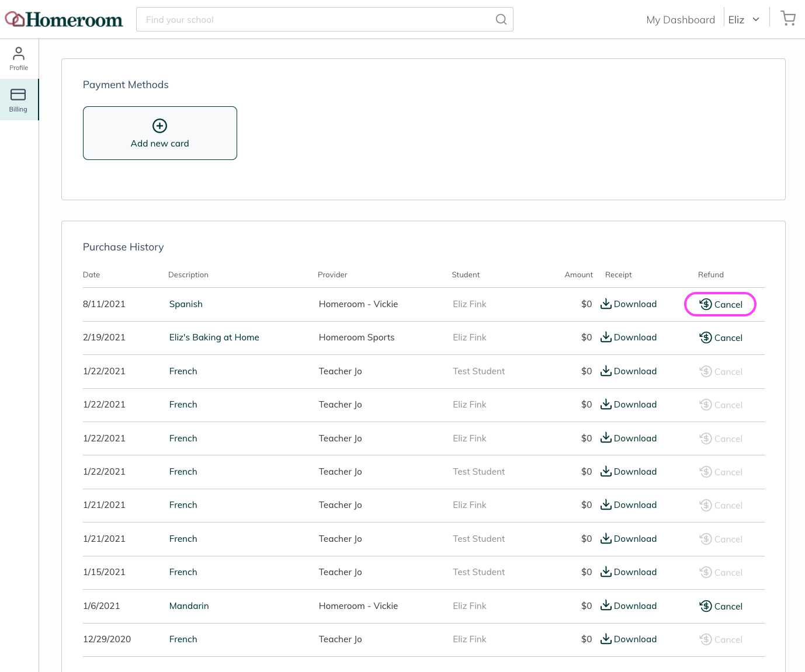The image size is (805, 672).
Task: Open the Spanish description link
Action: [x=186, y=304]
